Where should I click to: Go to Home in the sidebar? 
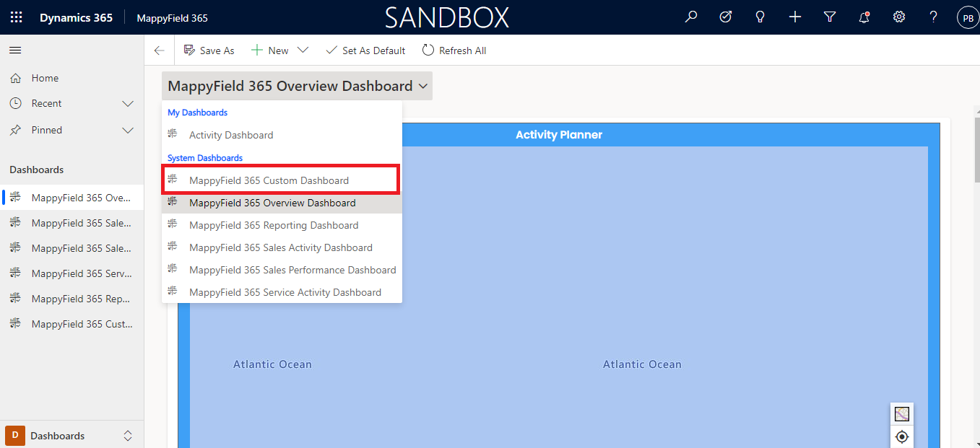[x=72, y=78]
